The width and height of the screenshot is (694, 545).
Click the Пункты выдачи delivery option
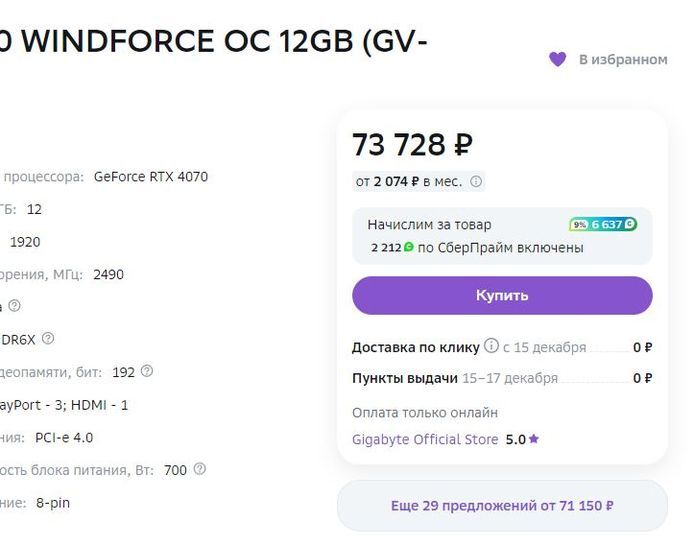point(404,379)
